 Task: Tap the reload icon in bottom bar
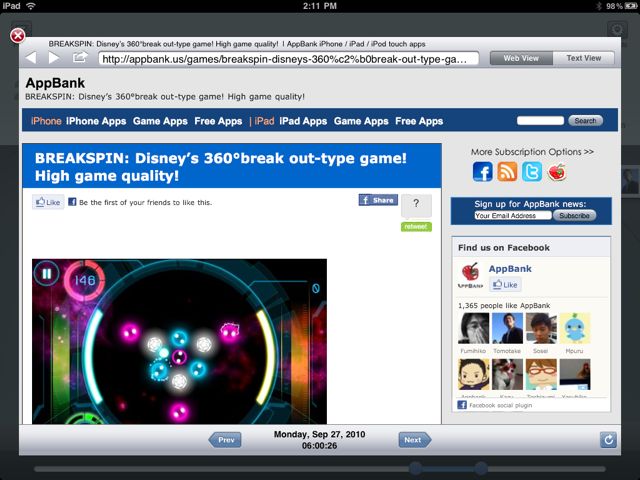608,440
